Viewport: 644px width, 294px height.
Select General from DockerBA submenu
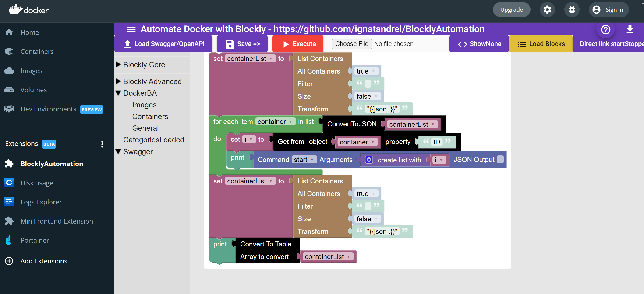[145, 128]
